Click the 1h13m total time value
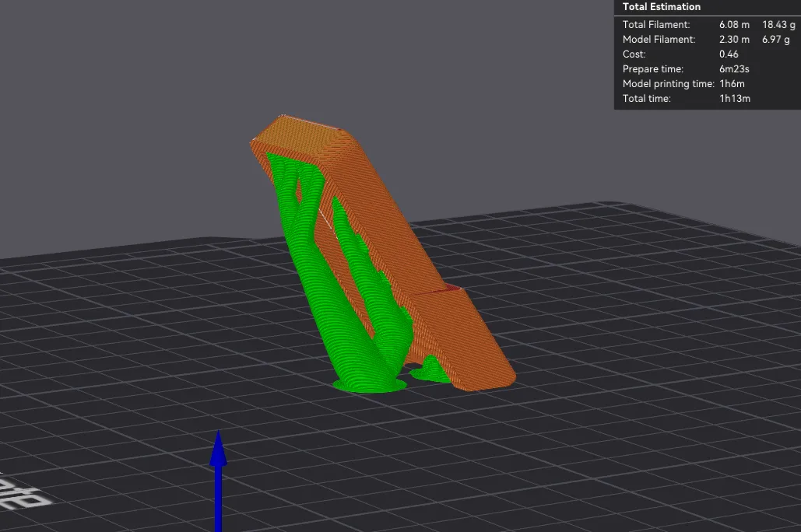801x532 pixels. click(735, 99)
